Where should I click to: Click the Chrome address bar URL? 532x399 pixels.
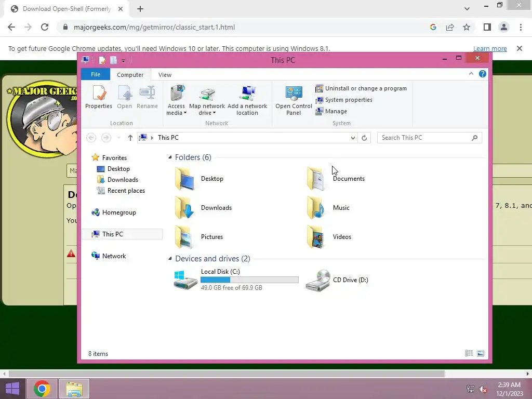pyautogui.click(x=154, y=27)
